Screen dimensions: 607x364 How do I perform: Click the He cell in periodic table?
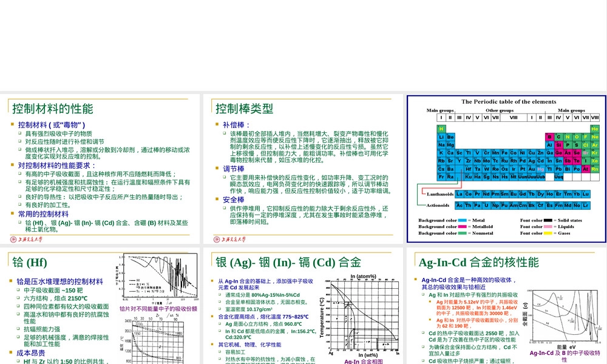[595, 129]
